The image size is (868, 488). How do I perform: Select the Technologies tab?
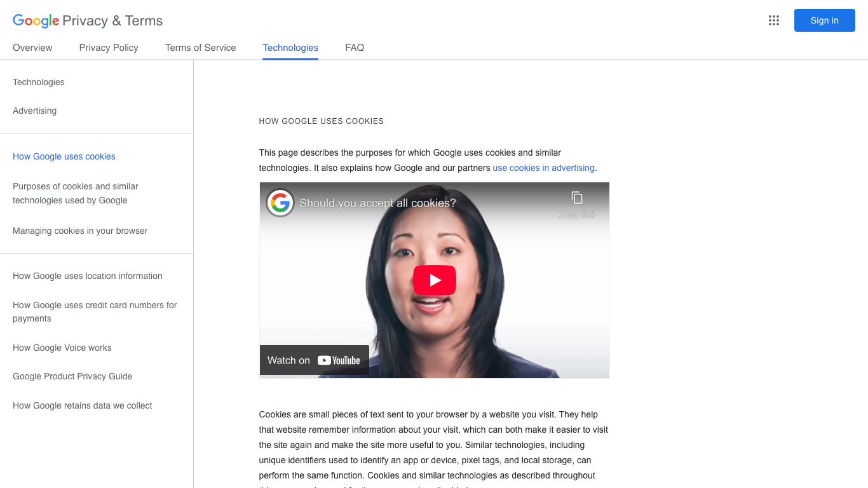290,48
